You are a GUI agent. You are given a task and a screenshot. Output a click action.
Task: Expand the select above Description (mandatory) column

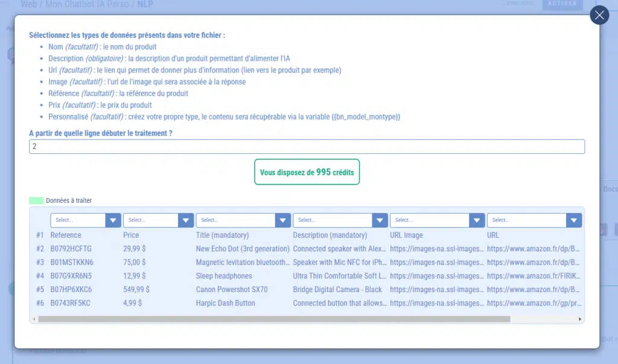pos(340,220)
